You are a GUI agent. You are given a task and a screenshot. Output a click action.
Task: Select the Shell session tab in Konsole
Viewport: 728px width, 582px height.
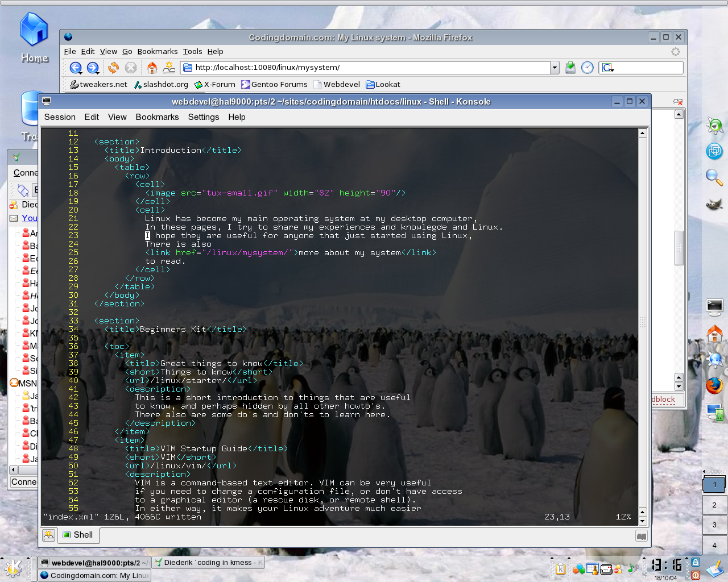(x=78, y=535)
